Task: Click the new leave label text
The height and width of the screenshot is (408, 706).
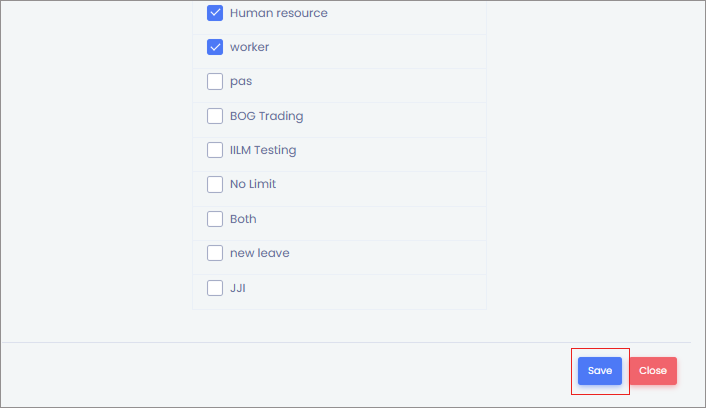Action: point(260,253)
